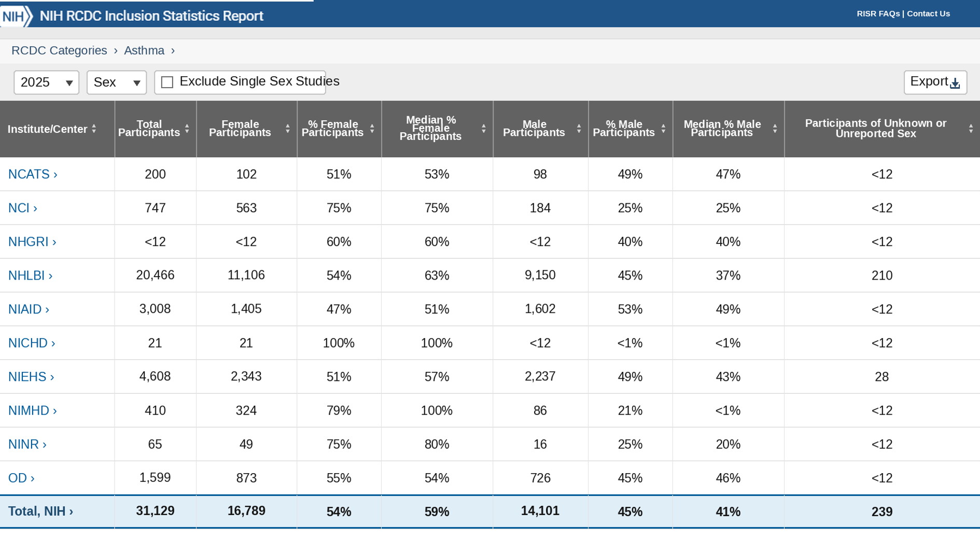Viewport: 980px width, 539px height.
Task: Open NINR institute details
Action: [27, 444]
